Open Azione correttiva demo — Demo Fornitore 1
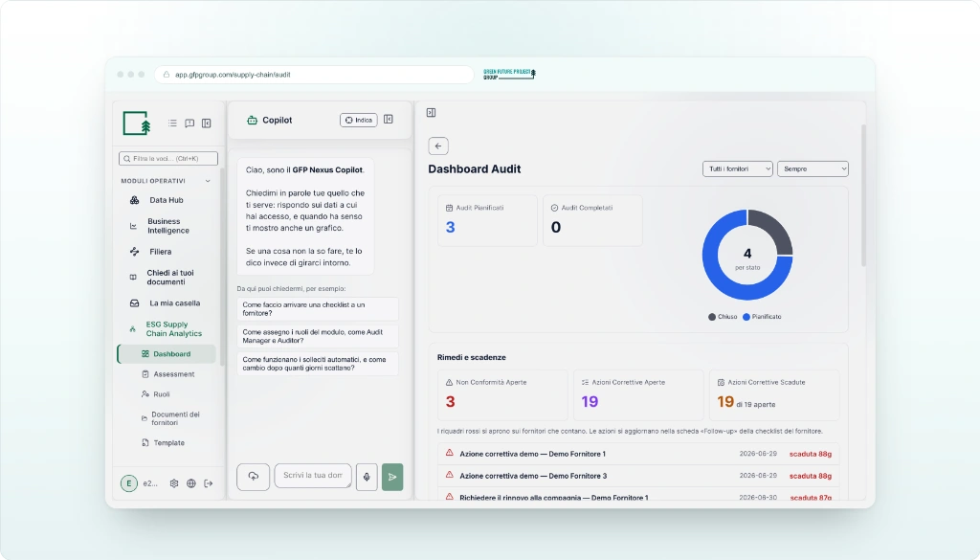Image resolution: width=980 pixels, height=560 pixels. coord(638,454)
